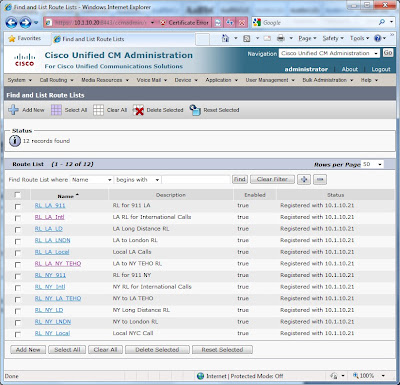The height and width of the screenshot is (385, 400).
Task: Click the Logout link
Action: click(381, 69)
